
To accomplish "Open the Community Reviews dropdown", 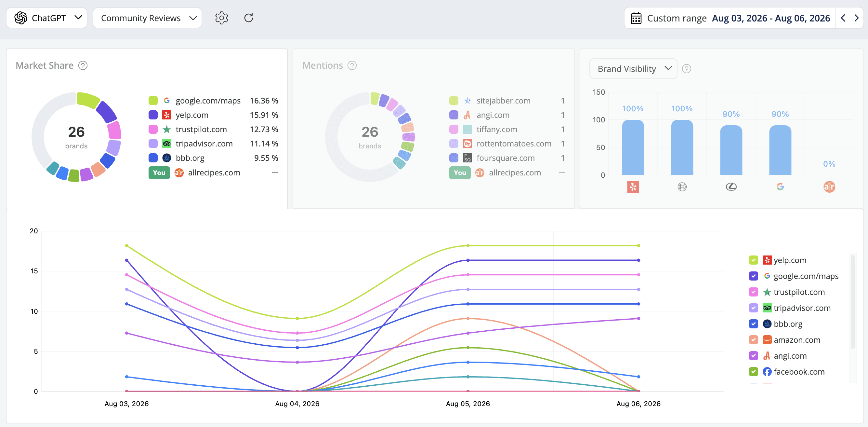I will 147,18.
